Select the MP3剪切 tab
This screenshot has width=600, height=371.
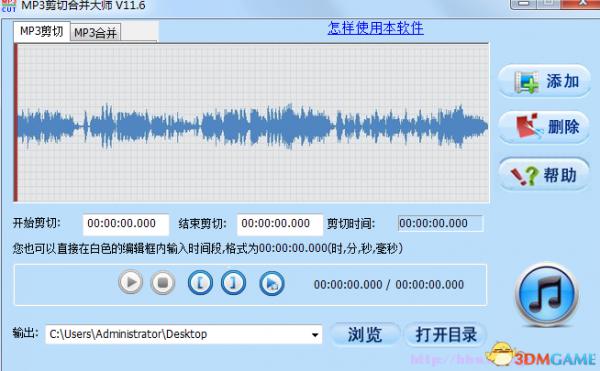point(42,31)
